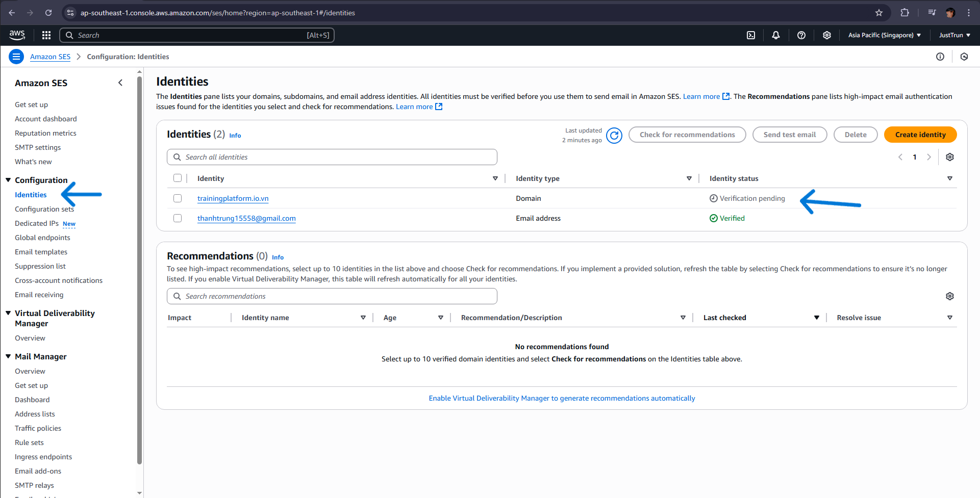Image resolution: width=980 pixels, height=498 pixels.
Task: Sort recommendations by Age column arrow
Action: tap(440, 318)
